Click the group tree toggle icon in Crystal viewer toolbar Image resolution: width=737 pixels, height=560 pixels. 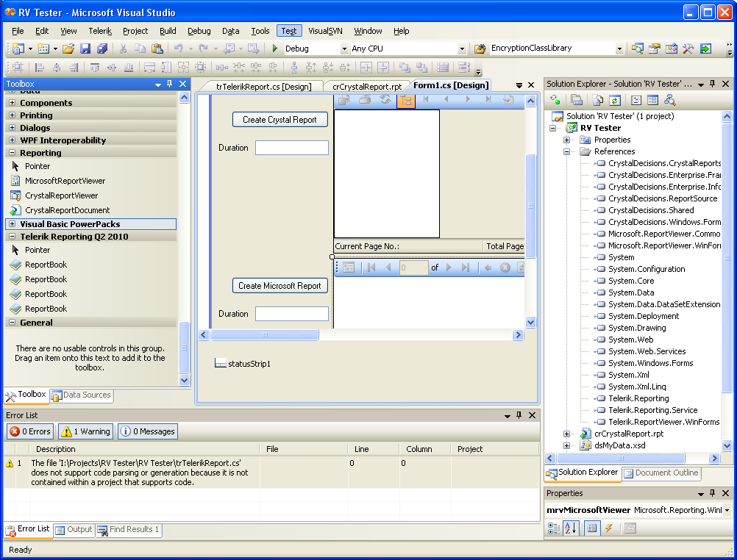pyautogui.click(x=406, y=100)
